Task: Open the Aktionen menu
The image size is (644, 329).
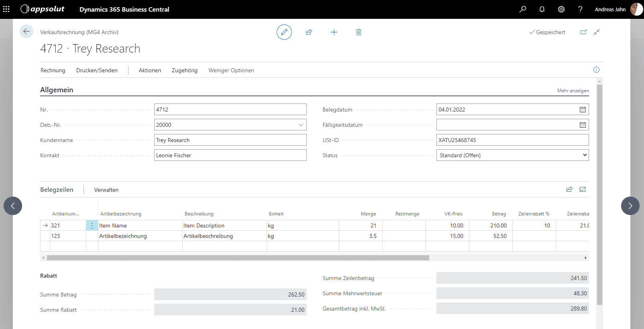Action: 150,70
